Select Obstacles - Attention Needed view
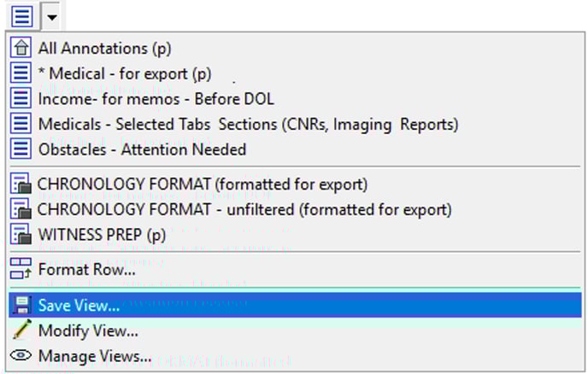Image resolution: width=588 pixels, height=374 pixels. (142, 149)
